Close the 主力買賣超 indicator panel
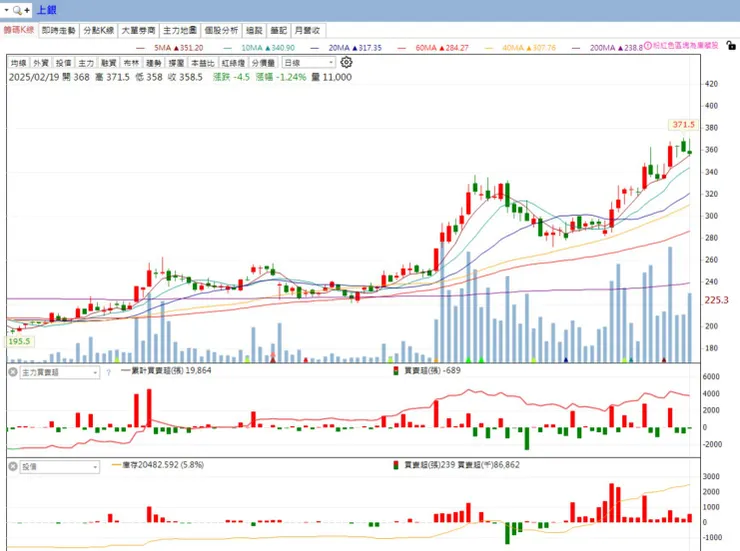 13,372
